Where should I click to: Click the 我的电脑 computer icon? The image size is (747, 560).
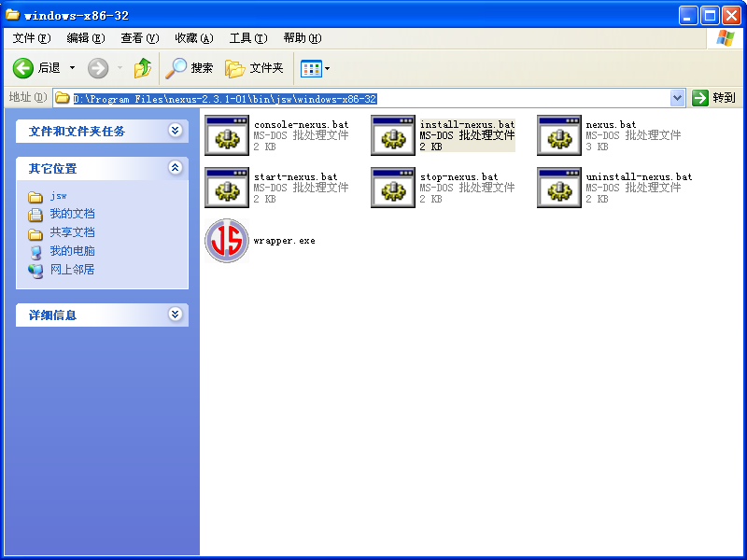35,252
